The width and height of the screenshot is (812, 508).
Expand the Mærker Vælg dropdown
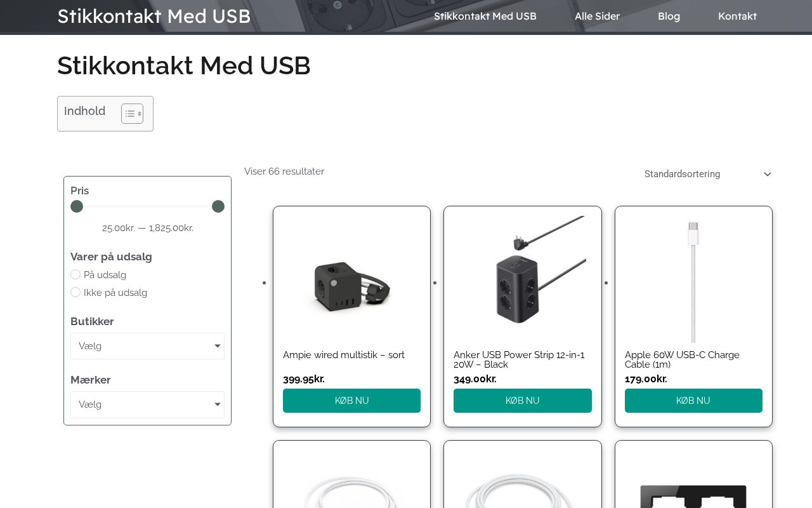point(147,404)
